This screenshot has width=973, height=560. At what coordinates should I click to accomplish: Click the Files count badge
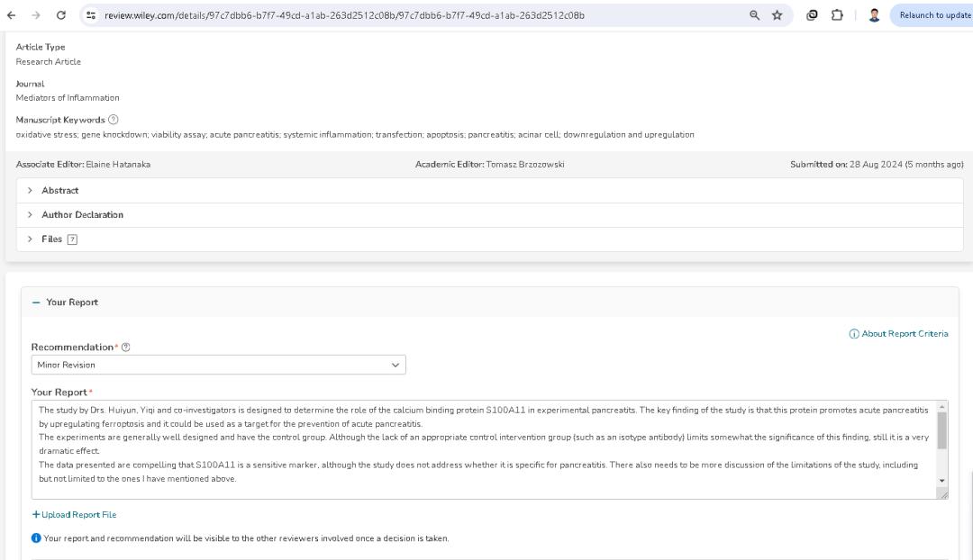coord(72,239)
